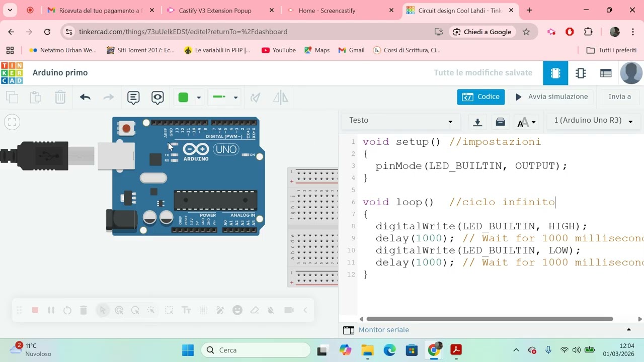644x362 pixels.
Task: Click the Delete trash icon
Action: (x=60, y=97)
